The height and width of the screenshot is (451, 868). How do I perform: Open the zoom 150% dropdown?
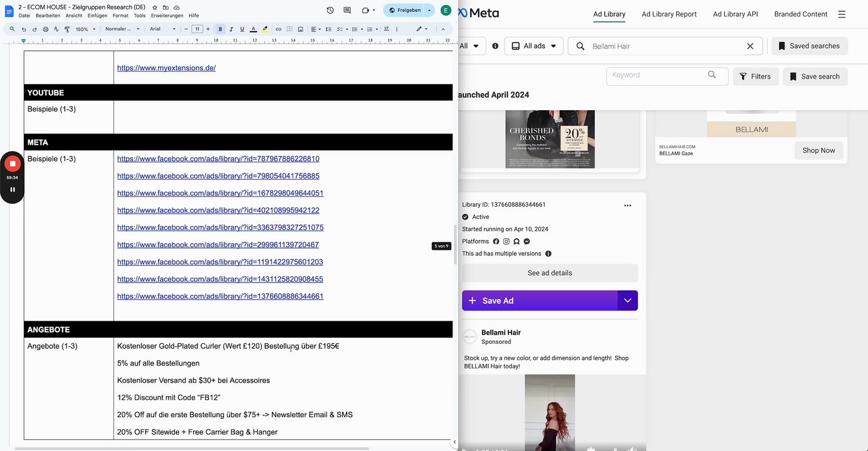86,29
